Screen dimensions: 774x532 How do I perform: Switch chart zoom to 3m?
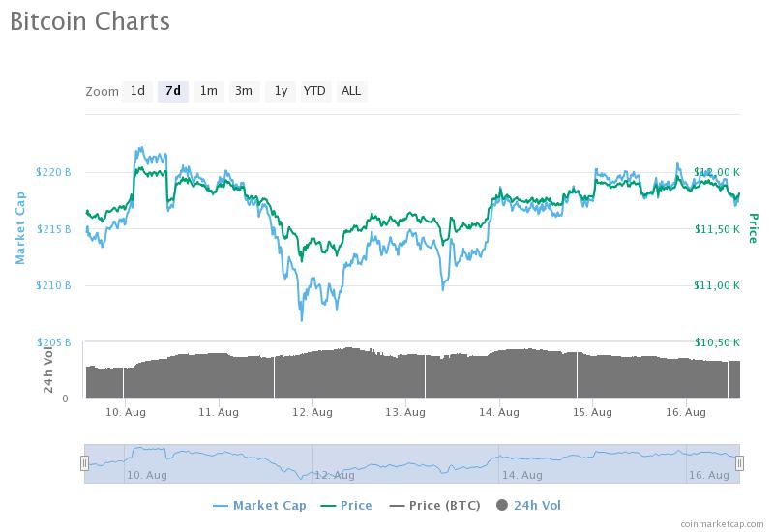(x=244, y=91)
